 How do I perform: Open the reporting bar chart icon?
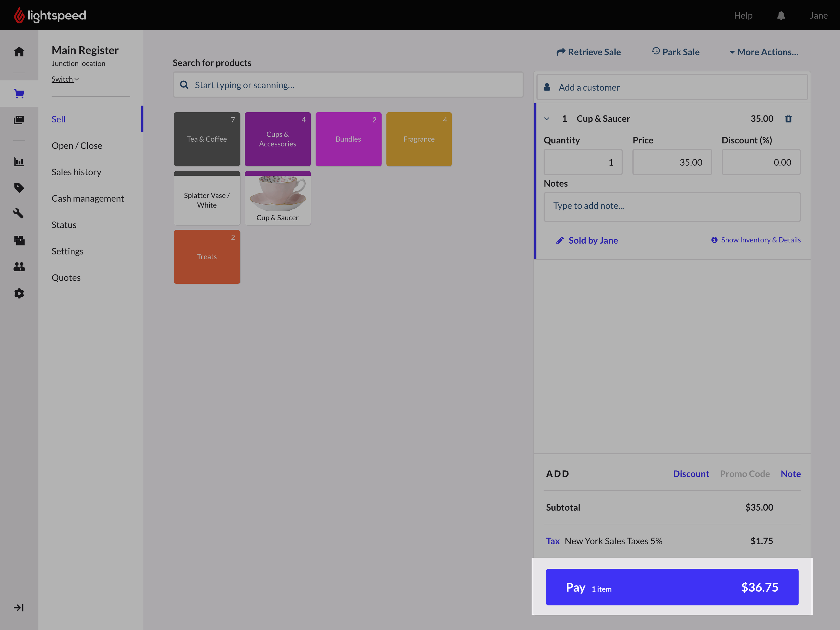(x=19, y=162)
